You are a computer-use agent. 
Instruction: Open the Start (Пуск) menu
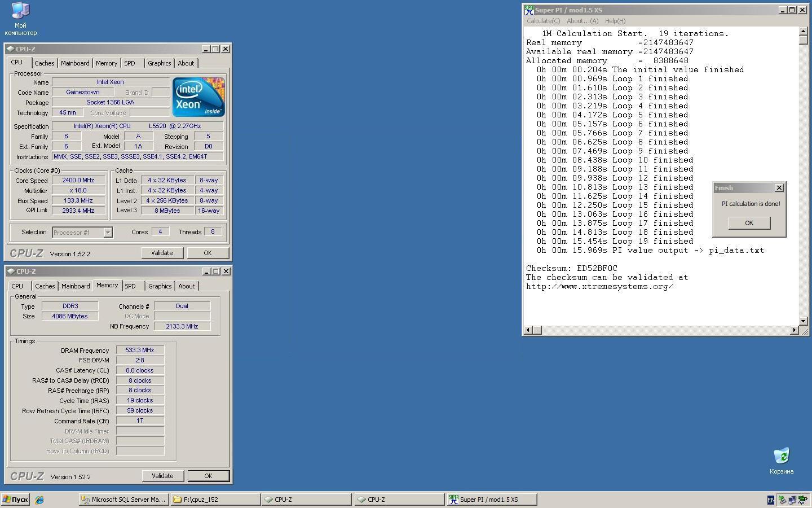[x=15, y=500]
